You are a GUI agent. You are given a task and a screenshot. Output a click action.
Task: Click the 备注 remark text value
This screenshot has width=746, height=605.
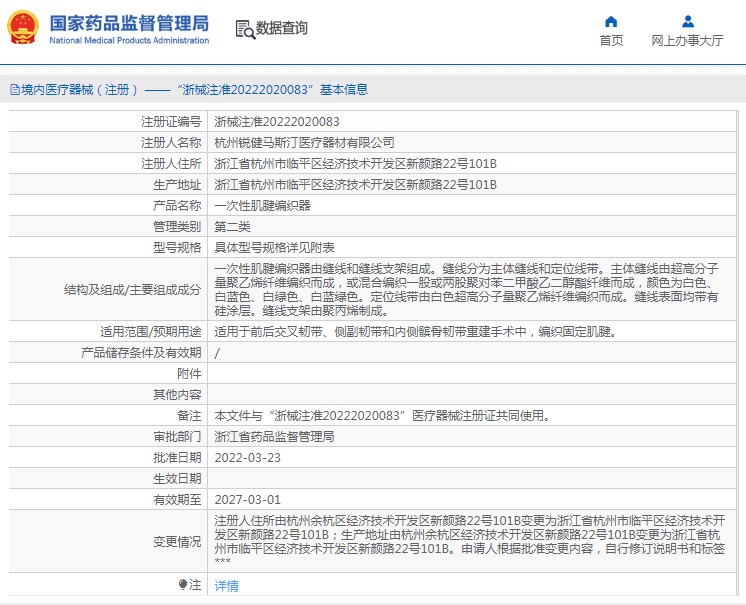(x=383, y=416)
